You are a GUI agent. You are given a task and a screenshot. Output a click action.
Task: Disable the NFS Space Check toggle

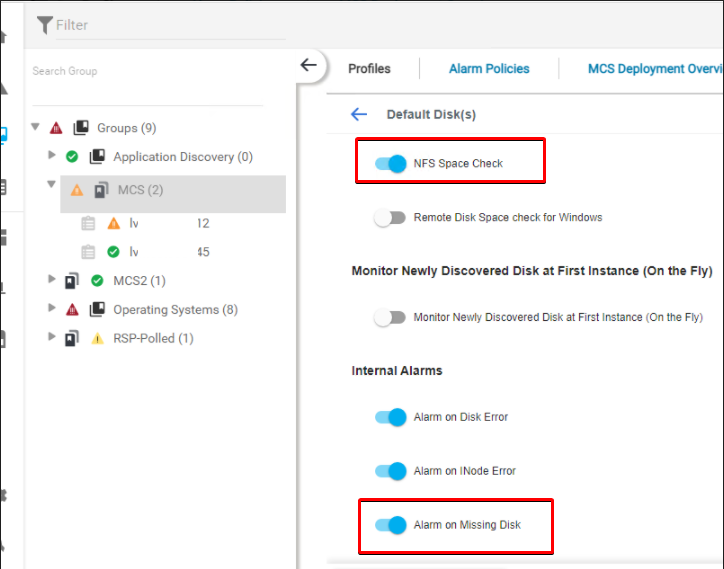tap(391, 163)
